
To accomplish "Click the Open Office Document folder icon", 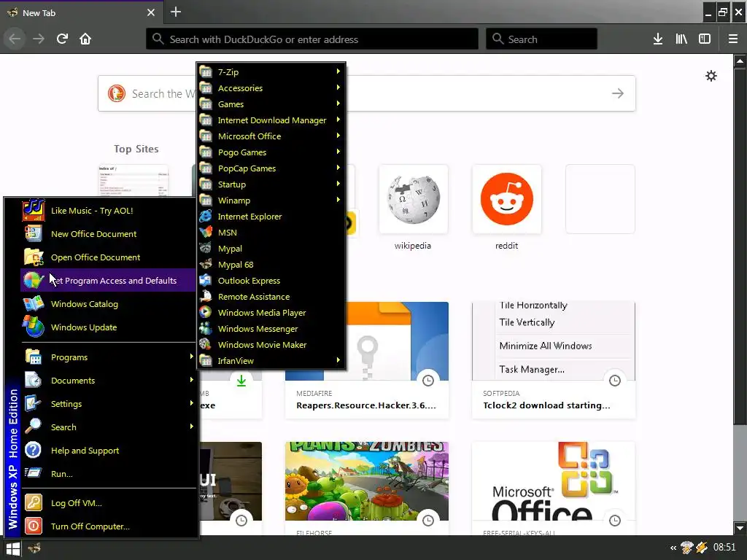I will [34, 257].
